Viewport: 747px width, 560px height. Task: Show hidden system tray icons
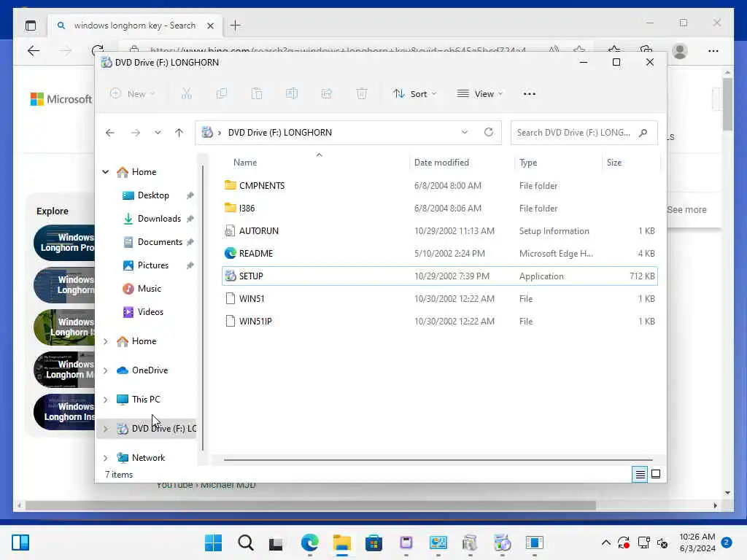pos(605,542)
